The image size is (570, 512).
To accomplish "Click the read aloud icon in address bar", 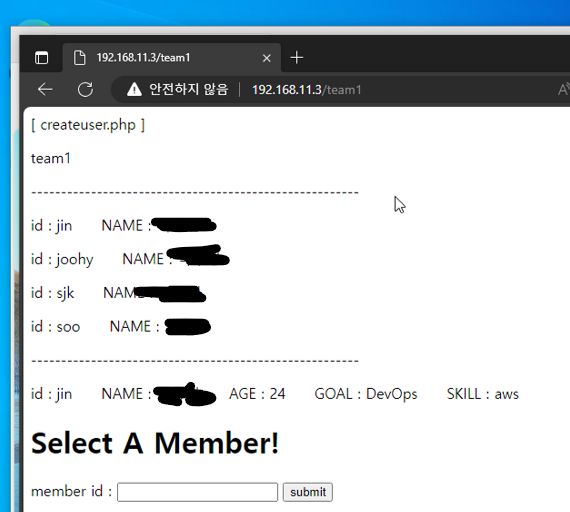I will (563, 89).
